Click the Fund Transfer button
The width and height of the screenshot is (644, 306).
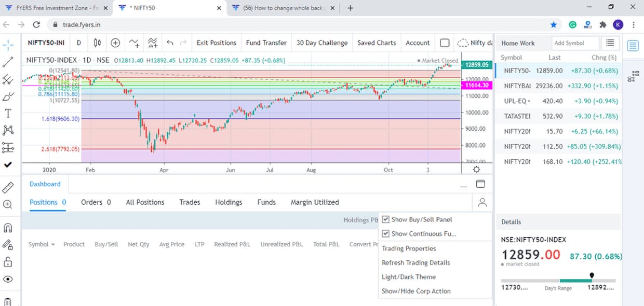click(266, 43)
